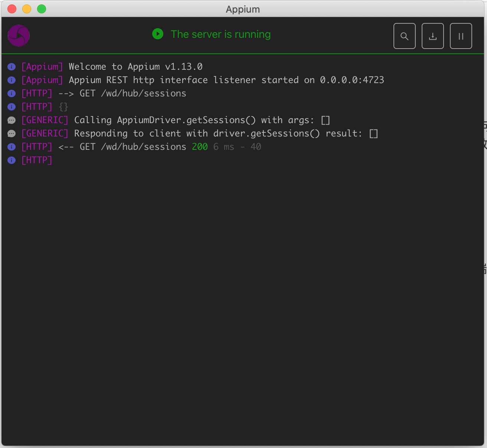Click the first '[GENERIC]' log tag
487x448 pixels.
45,120
